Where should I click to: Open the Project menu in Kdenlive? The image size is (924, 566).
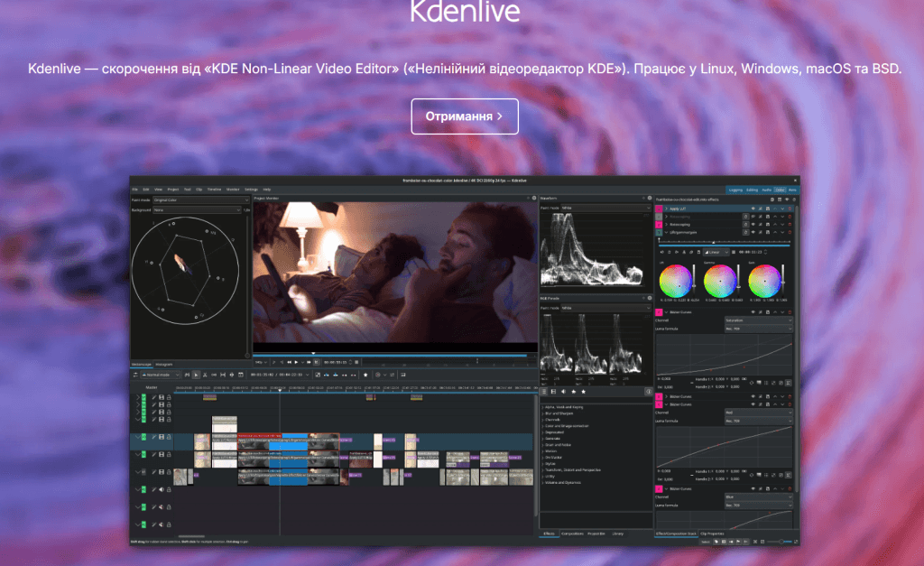coord(172,190)
